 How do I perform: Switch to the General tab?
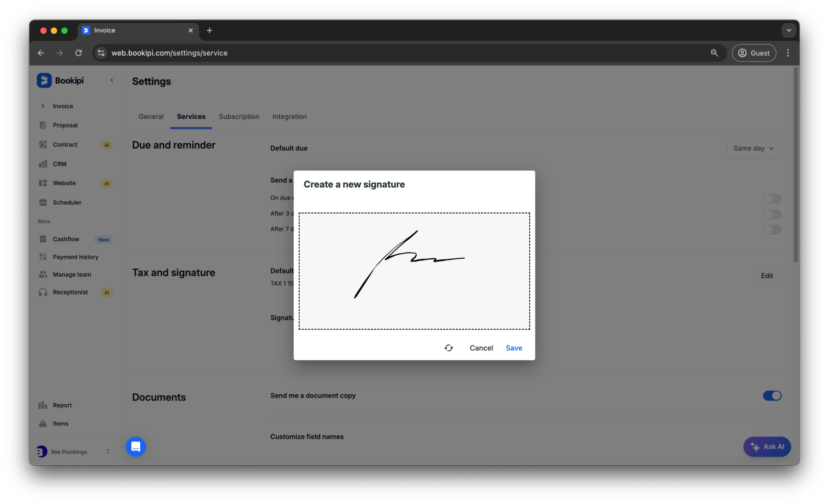[151, 117]
